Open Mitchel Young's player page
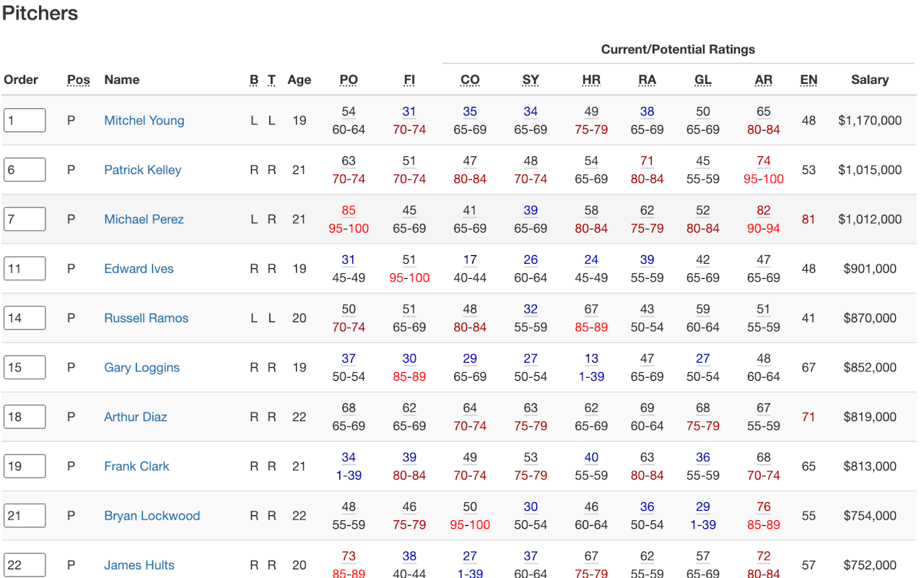The image size is (924, 578). tap(144, 121)
